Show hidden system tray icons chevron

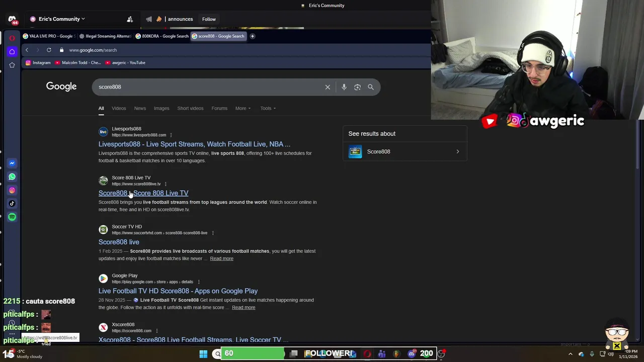[571, 354]
